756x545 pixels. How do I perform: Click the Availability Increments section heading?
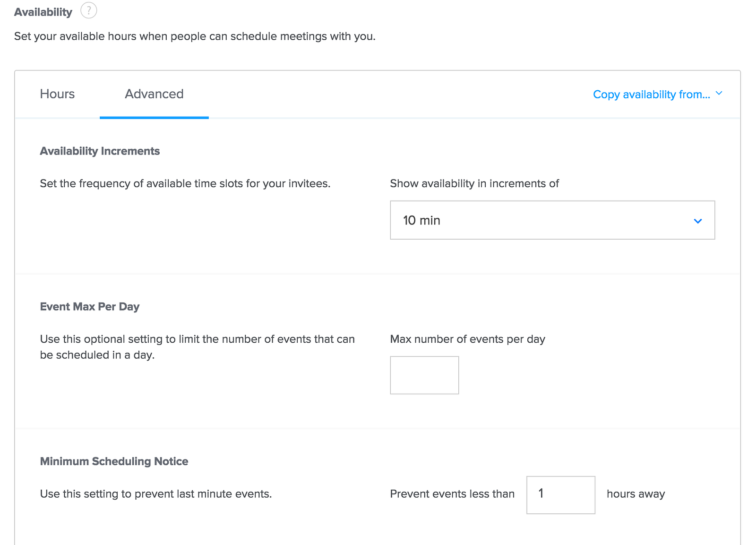(100, 151)
